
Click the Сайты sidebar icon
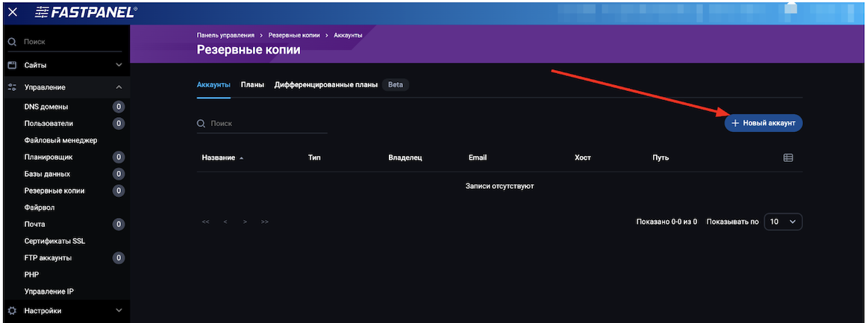pos(12,65)
